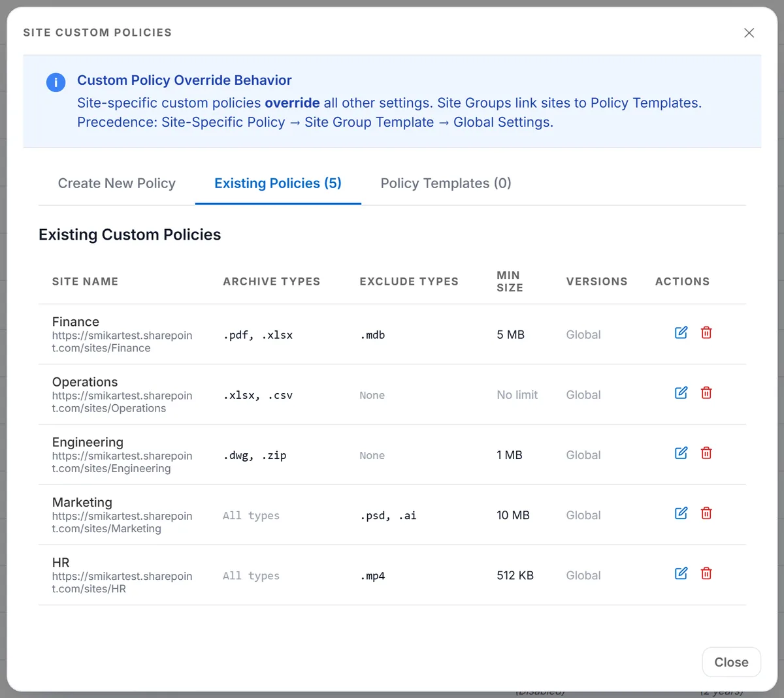784x698 pixels.
Task: Edit the Marketing site policy
Action: pos(681,513)
